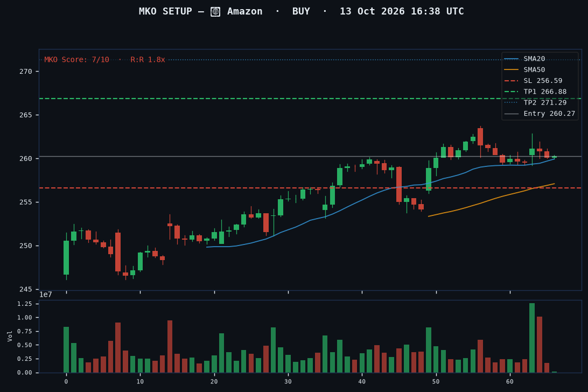Click the red dashed SL sample in legend
Screen dimensions: 588x392
pos(512,81)
